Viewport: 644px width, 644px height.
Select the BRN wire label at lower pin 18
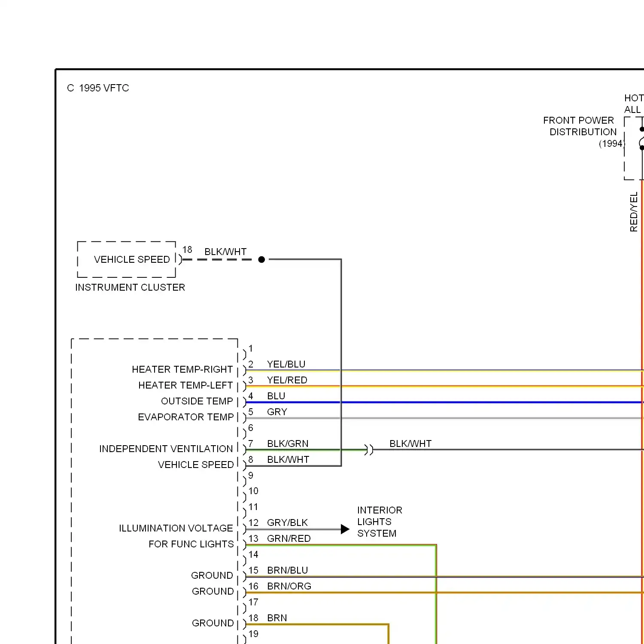coord(277,618)
